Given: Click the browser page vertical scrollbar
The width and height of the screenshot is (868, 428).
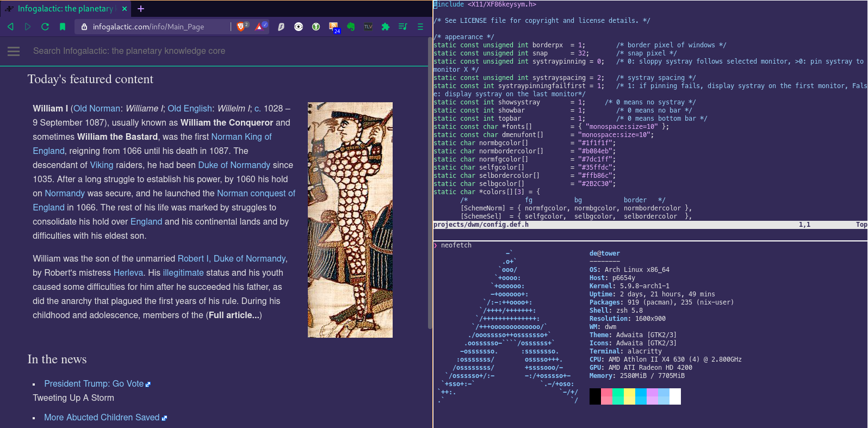Looking at the screenshot, I should click(x=430, y=182).
